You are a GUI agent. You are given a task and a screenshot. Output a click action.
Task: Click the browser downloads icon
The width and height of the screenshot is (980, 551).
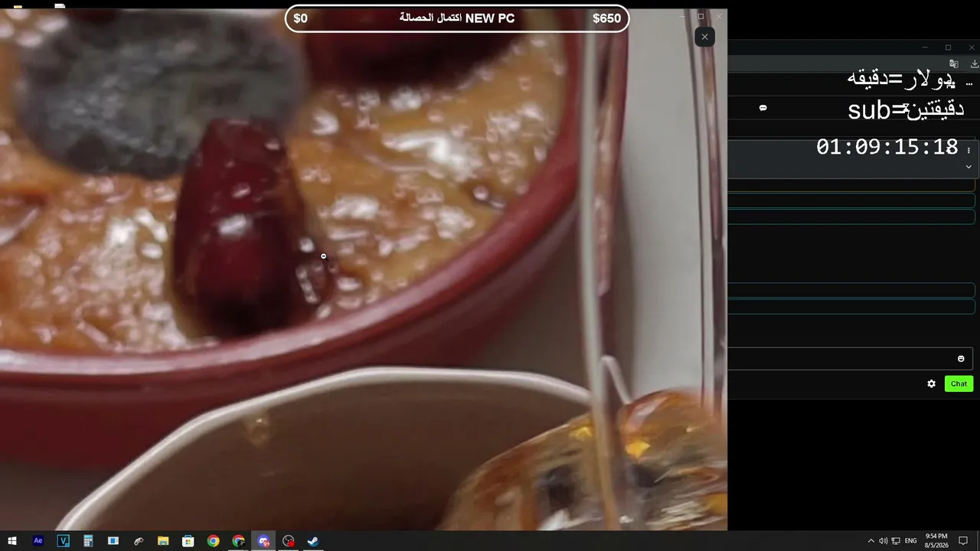(974, 64)
